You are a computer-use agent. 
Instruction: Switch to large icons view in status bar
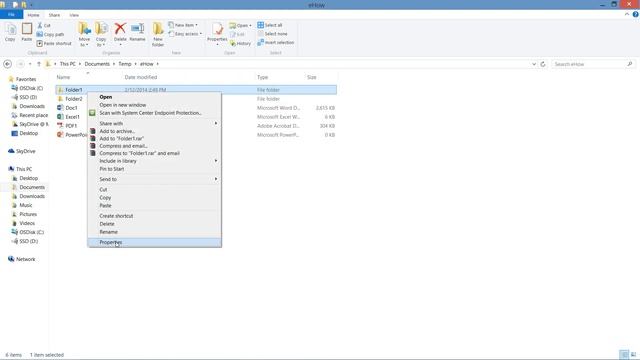633,354
